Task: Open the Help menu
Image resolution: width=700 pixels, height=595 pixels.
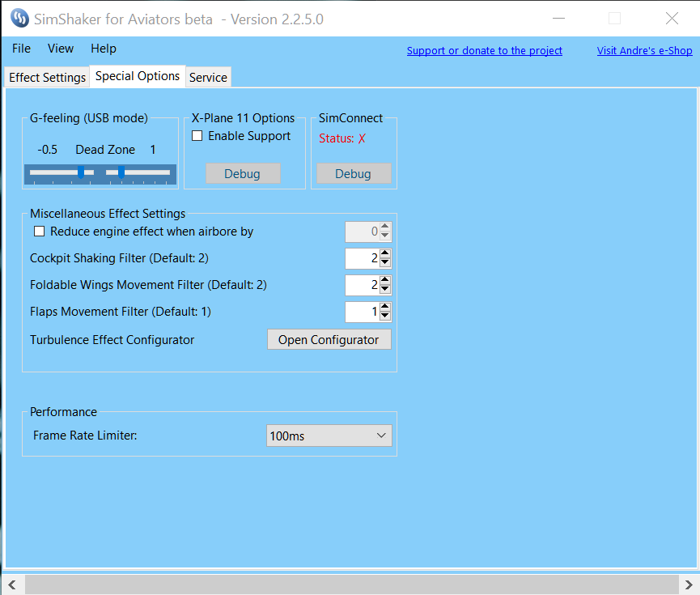Action: [x=103, y=49]
